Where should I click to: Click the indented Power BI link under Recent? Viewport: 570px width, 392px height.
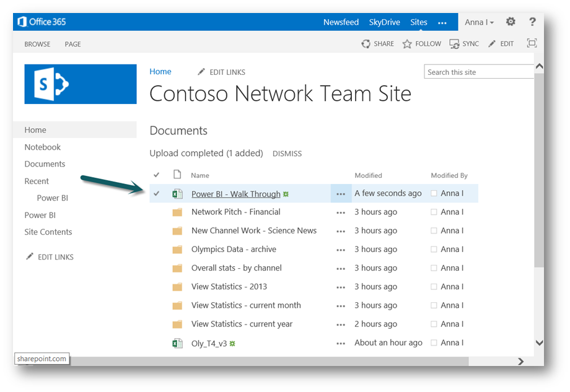click(52, 198)
